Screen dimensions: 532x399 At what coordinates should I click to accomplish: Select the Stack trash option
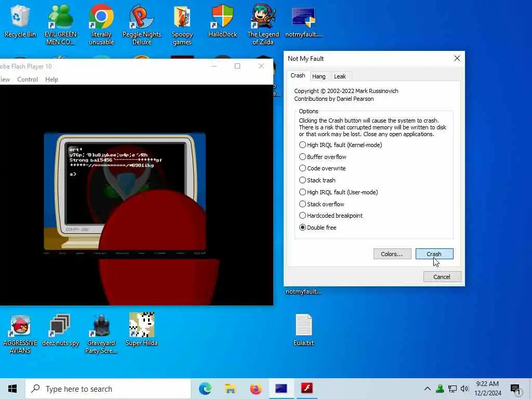coord(317,180)
